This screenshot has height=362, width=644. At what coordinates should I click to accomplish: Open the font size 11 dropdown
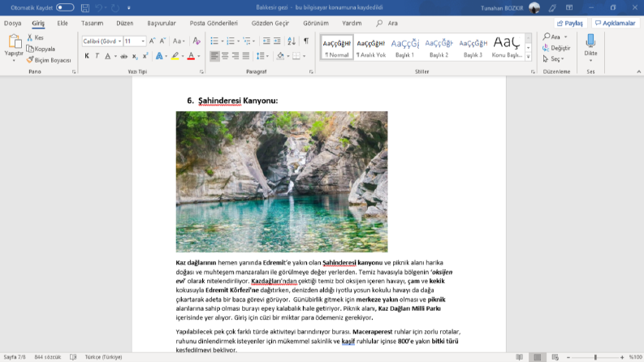tap(143, 41)
